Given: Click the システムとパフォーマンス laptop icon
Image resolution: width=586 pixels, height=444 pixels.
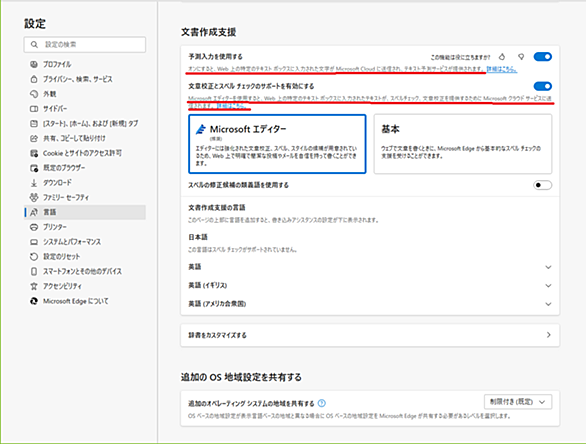Looking at the screenshot, I should tap(34, 242).
